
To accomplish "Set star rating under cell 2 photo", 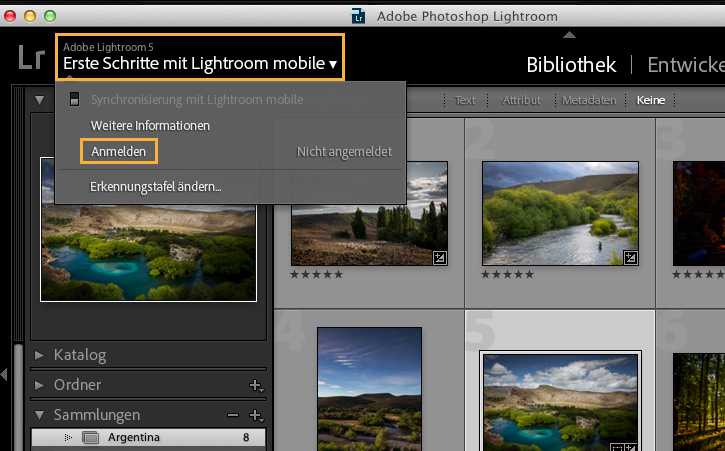I will pos(507,274).
